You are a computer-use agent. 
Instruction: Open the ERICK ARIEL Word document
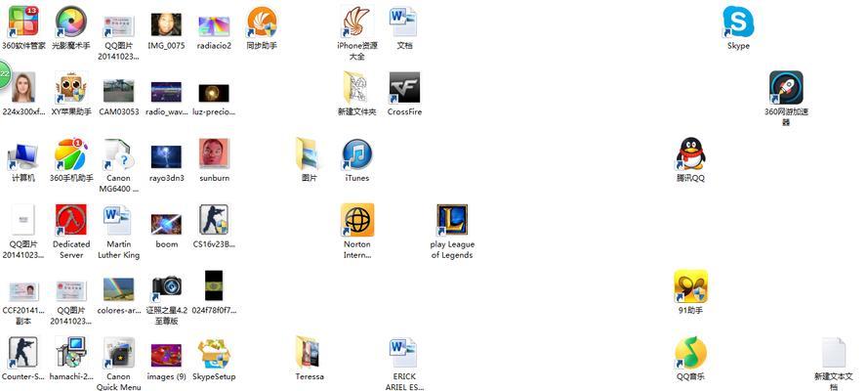pyautogui.click(x=404, y=352)
